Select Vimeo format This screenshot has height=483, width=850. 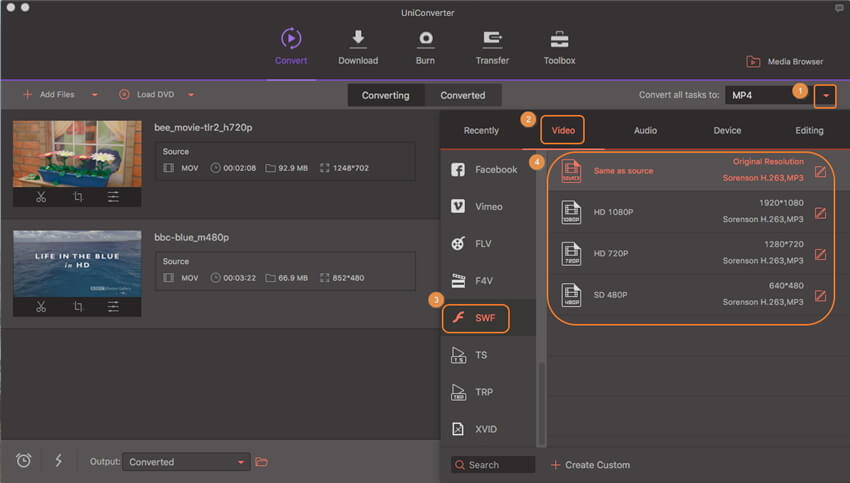(x=488, y=207)
